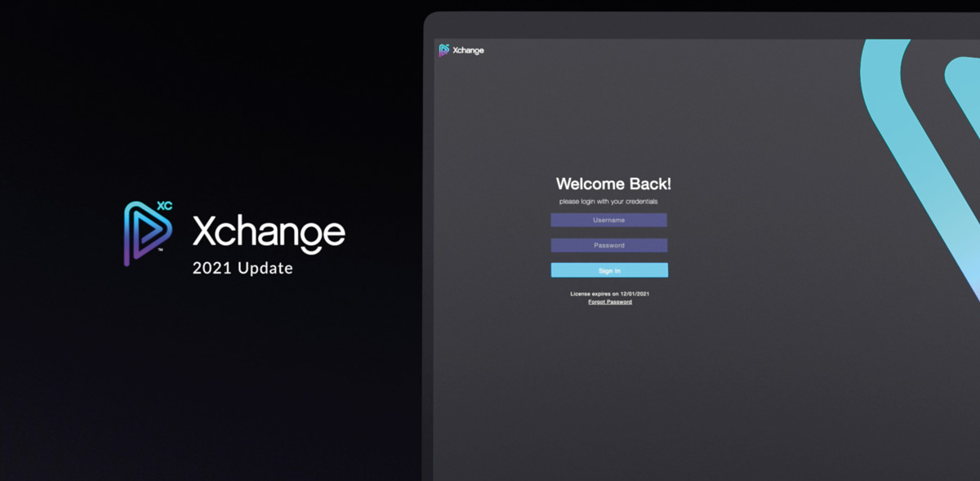Click the Password input field

608,245
